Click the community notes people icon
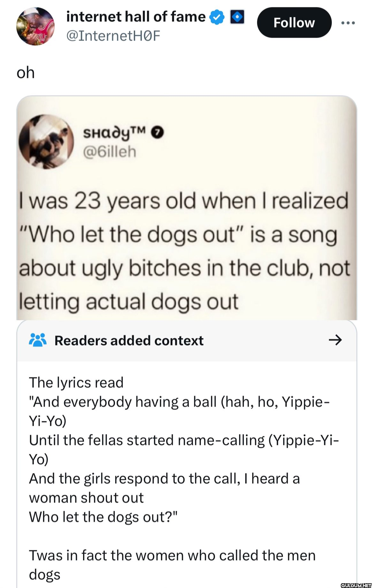This screenshot has width=373, height=588. [38, 340]
